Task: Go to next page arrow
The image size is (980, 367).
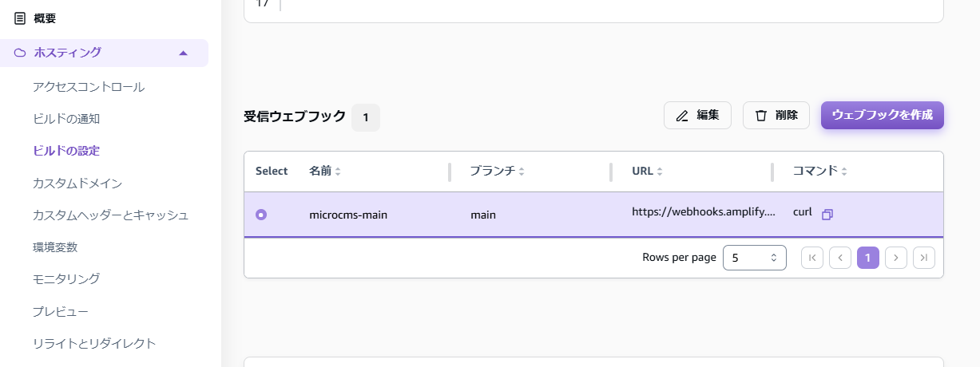Action: 896,258
